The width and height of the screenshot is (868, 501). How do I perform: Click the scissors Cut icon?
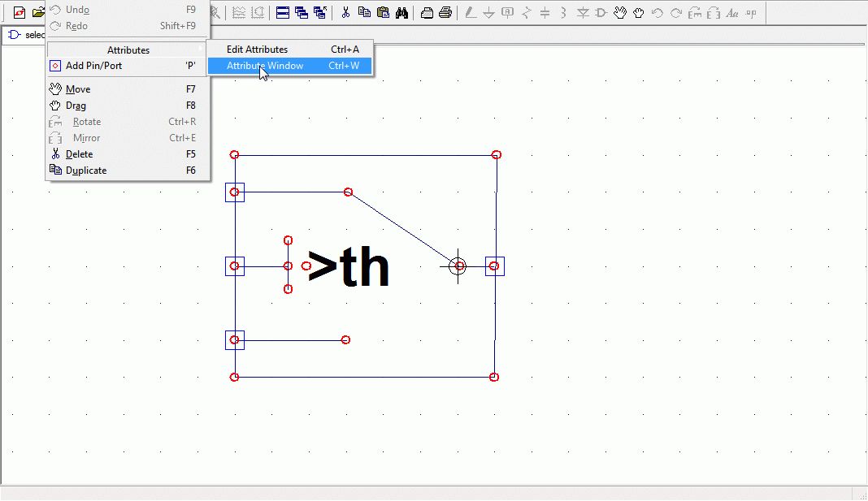coord(345,12)
